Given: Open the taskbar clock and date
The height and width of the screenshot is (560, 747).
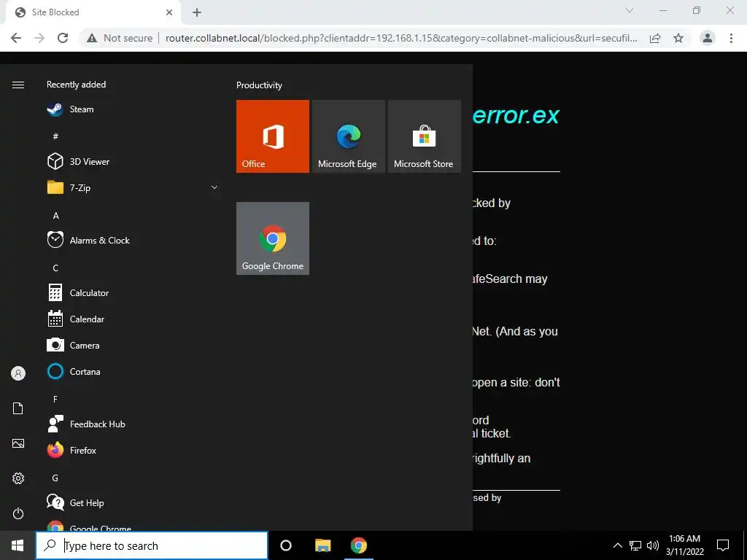Looking at the screenshot, I should point(684,545).
